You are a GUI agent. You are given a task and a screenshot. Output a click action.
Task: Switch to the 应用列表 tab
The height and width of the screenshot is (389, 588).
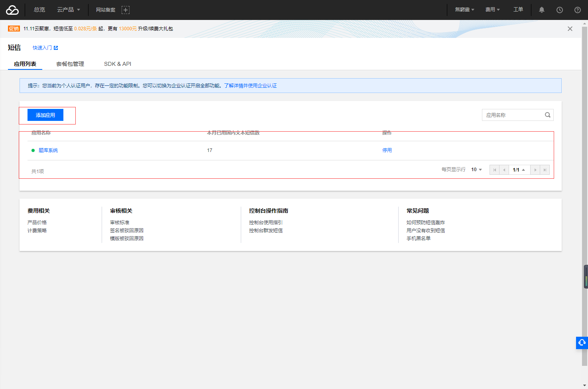25,64
